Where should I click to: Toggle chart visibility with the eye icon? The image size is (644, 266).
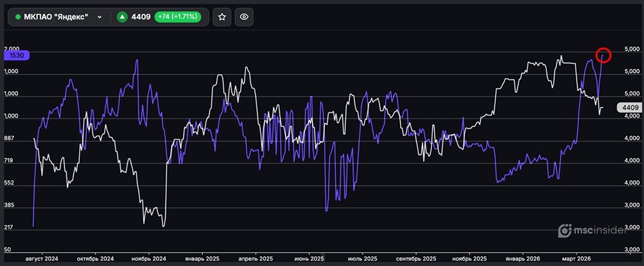point(243,17)
